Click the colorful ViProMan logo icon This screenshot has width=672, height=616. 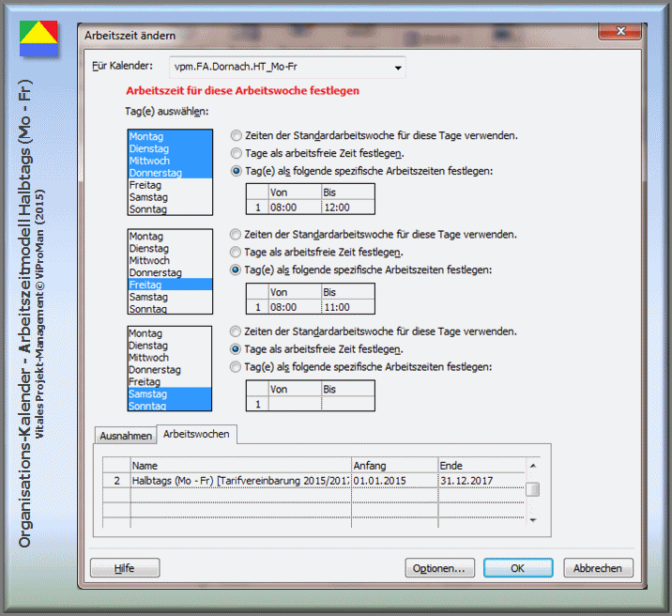click(38, 37)
